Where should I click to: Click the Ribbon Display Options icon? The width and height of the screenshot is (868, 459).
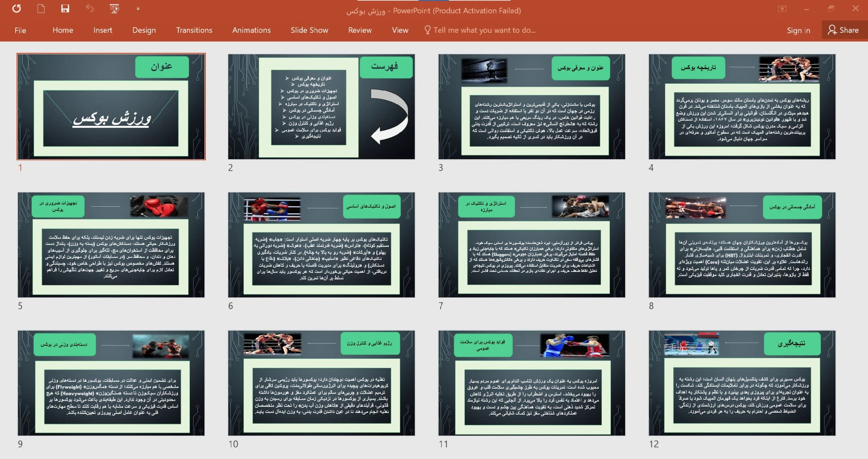coord(782,8)
